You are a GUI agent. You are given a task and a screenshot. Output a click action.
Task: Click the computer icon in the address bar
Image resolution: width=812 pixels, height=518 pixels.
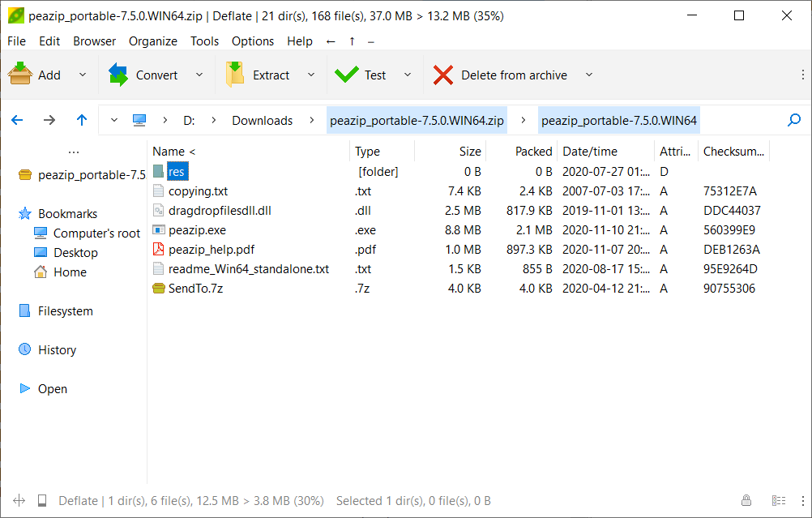[x=139, y=120]
